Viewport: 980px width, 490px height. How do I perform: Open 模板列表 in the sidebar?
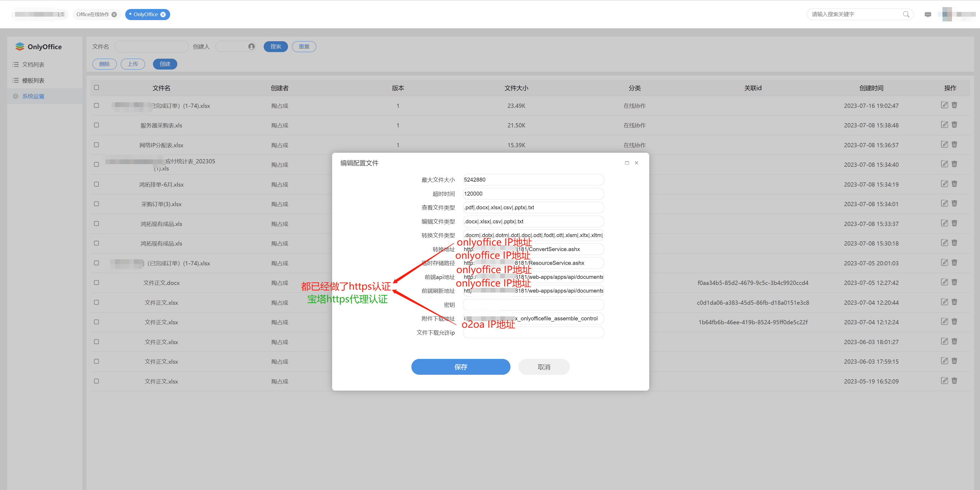pyautogui.click(x=33, y=81)
